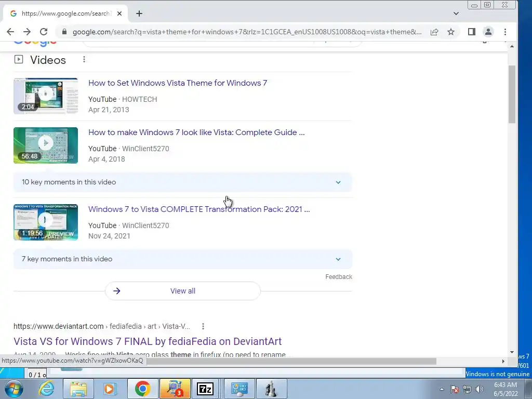Go forward with the browser forward arrow
The image size is (532, 399).
click(x=27, y=32)
